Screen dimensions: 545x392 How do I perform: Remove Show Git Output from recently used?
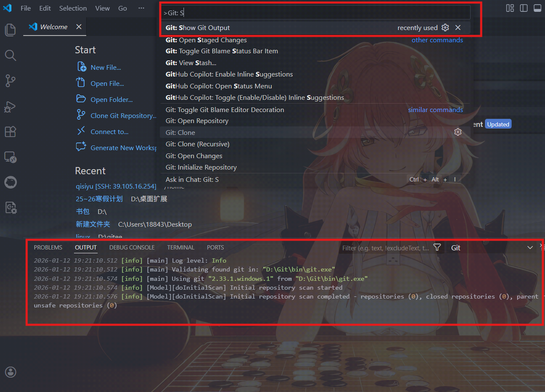pos(458,27)
